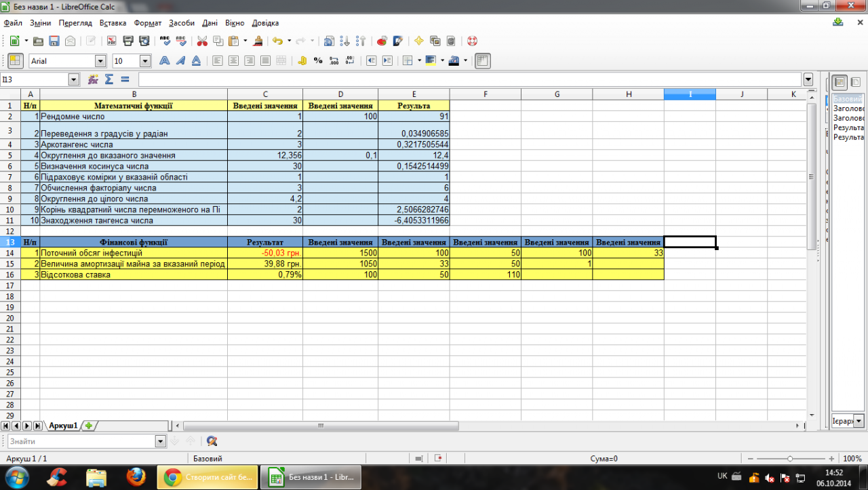Toggle the grid lines button
The image size is (868, 490).
[482, 60]
